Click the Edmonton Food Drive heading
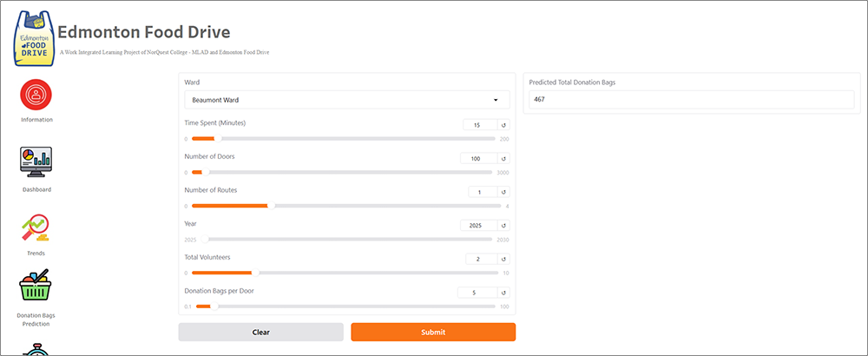Image resolution: width=868 pixels, height=356 pixels. [x=144, y=33]
